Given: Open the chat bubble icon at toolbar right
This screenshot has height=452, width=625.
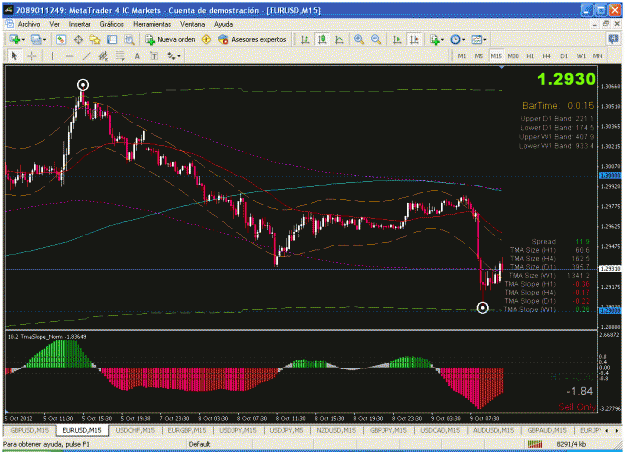Looking at the screenshot, I should pyautogui.click(x=613, y=39).
